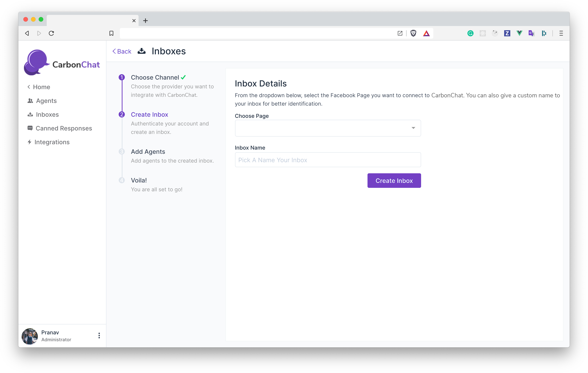Click the Vue devtools extension icon
The image size is (588, 373).
point(519,33)
